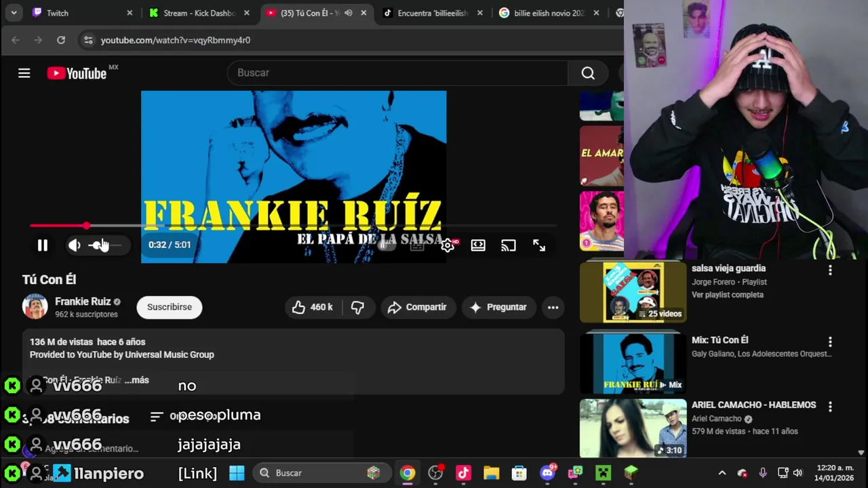Image resolution: width=868 pixels, height=488 pixels.
Task: Click the Preguntar button
Action: click(498, 307)
